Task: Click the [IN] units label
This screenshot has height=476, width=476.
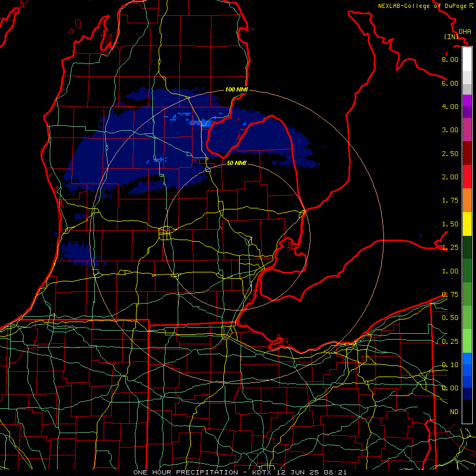Action: coord(452,36)
